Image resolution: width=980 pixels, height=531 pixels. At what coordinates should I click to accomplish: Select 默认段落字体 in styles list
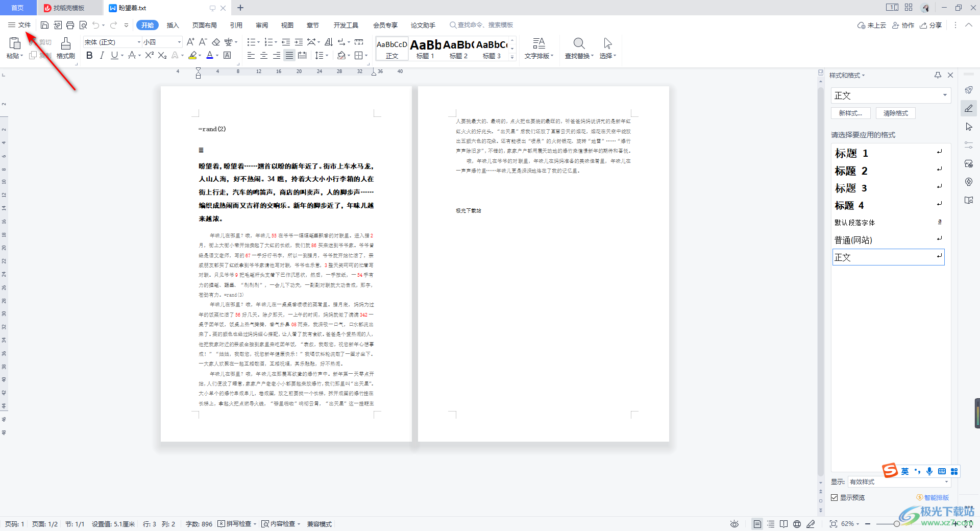pyautogui.click(x=888, y=223)
